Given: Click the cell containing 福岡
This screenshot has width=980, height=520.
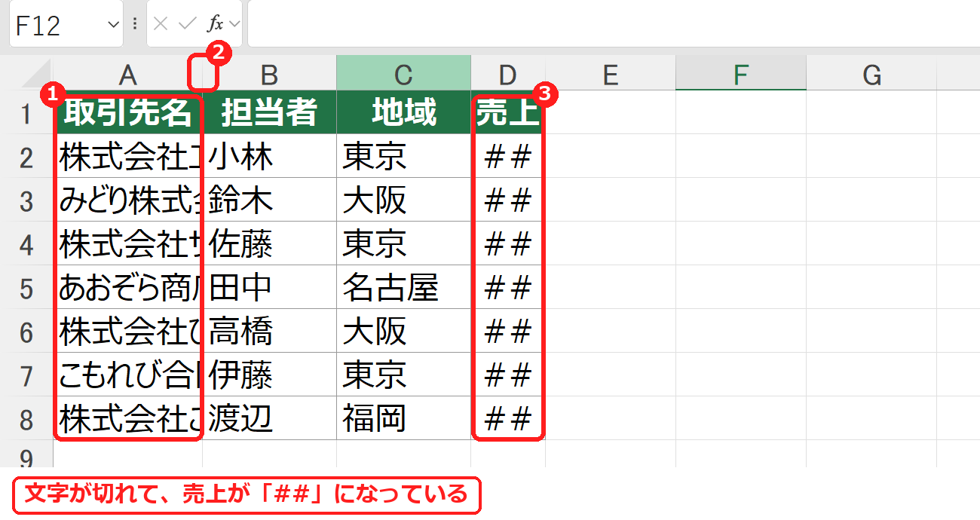Looking at the screenshot, I should [x=404, y=418].
